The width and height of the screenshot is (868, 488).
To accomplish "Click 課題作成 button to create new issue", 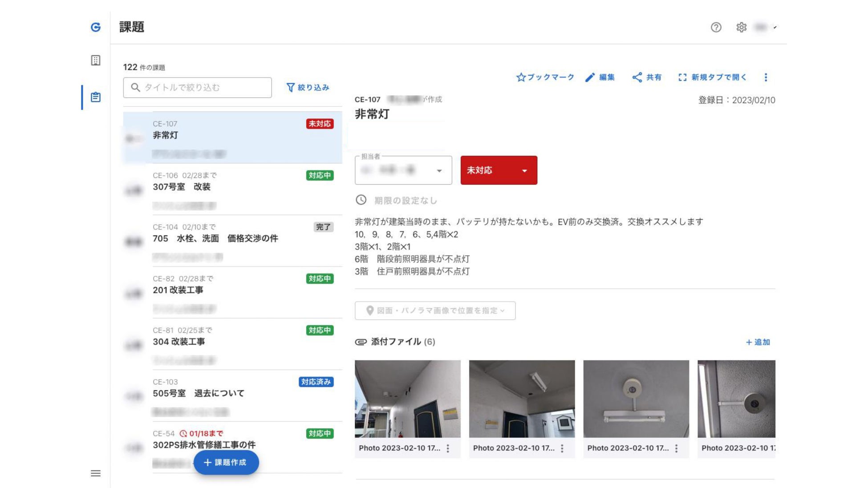I will [225, 462].
